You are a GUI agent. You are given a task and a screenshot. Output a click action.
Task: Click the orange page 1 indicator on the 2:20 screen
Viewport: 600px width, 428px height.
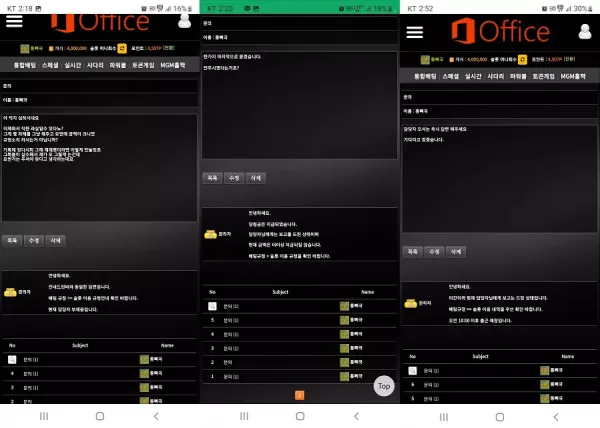[x=300, y=395]
